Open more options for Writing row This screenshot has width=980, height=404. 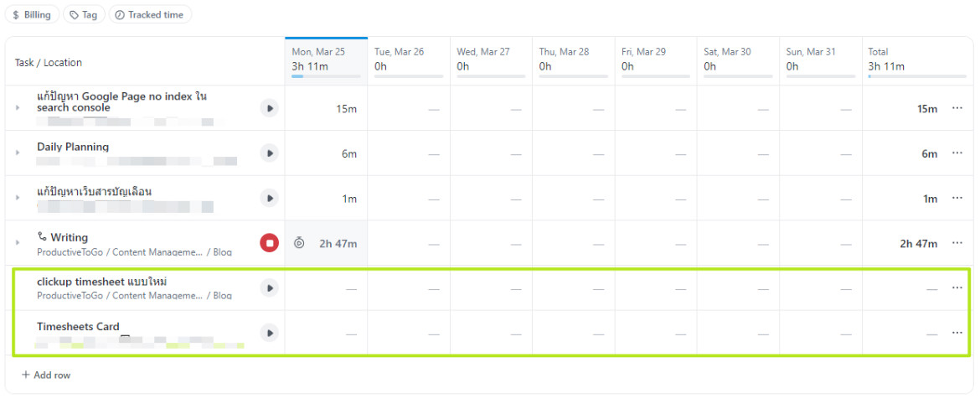[957, 242]
